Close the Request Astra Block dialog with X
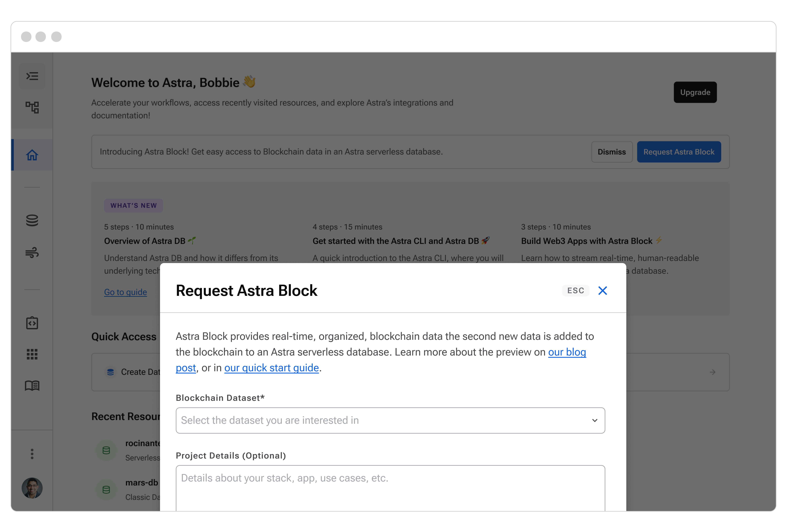This screenshot has width=787, height=532. tap(602, 291)
